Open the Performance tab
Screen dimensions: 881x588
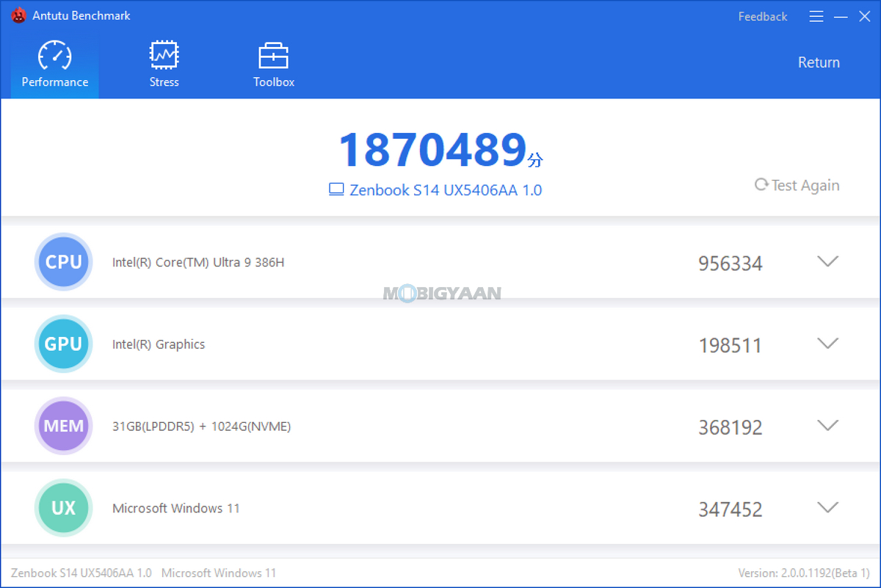pyautogui.click(x=55, y=65)
